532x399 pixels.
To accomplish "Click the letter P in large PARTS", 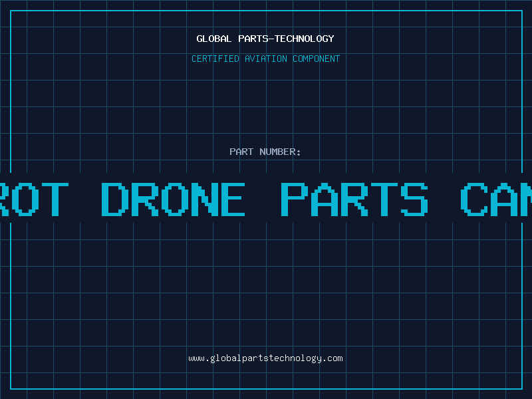I will pos(295,199).
